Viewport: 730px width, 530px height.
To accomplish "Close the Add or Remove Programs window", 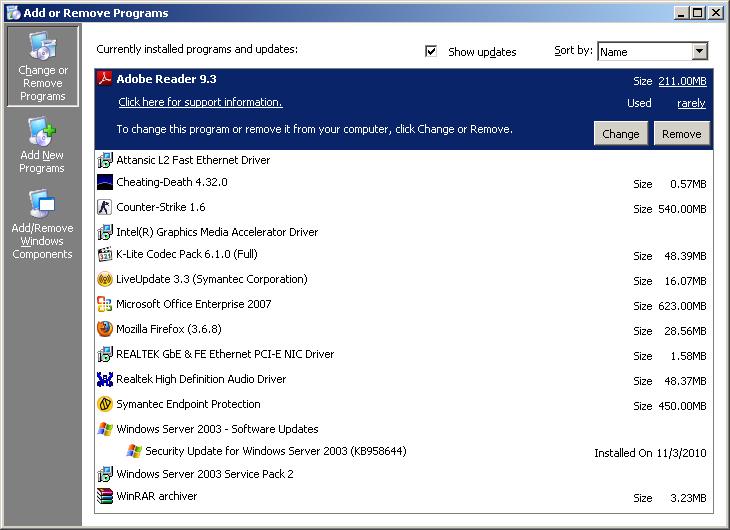I will point(716,13).
